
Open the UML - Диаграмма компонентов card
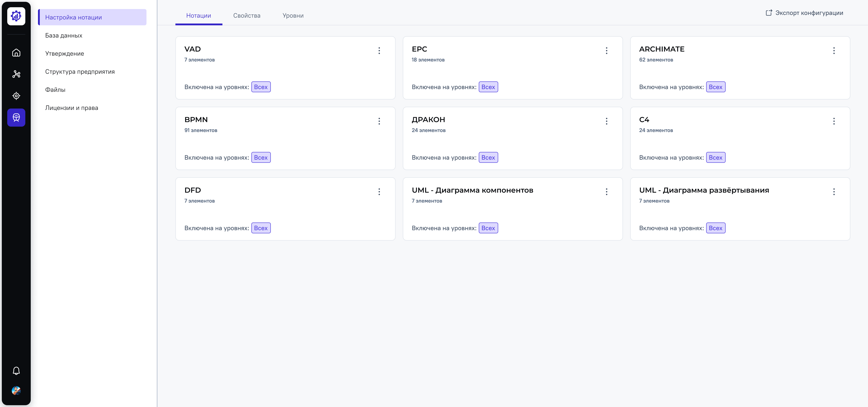pyautogui.click(x=472, y=190)
